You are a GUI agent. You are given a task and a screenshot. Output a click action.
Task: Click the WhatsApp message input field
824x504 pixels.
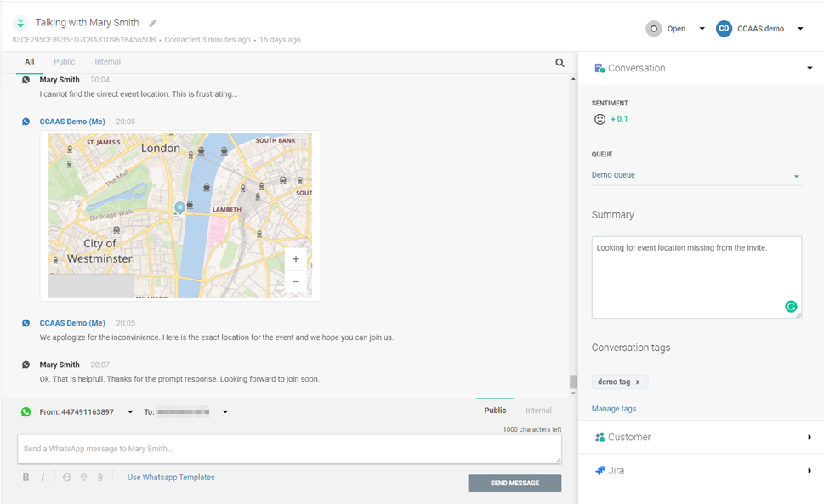pyautogui.click(x=289, y=449)
